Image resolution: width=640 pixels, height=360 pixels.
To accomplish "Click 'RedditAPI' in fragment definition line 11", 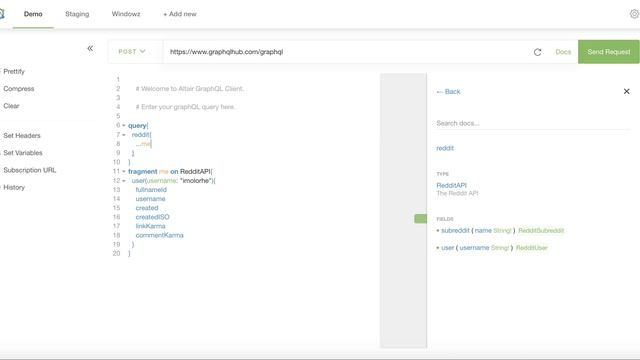I will pyautogui.click(x=195, y=171).
